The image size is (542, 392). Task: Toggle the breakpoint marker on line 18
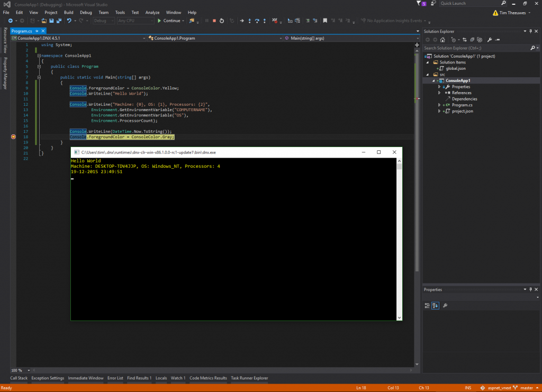pyautogui.click(x=13, y=136)
